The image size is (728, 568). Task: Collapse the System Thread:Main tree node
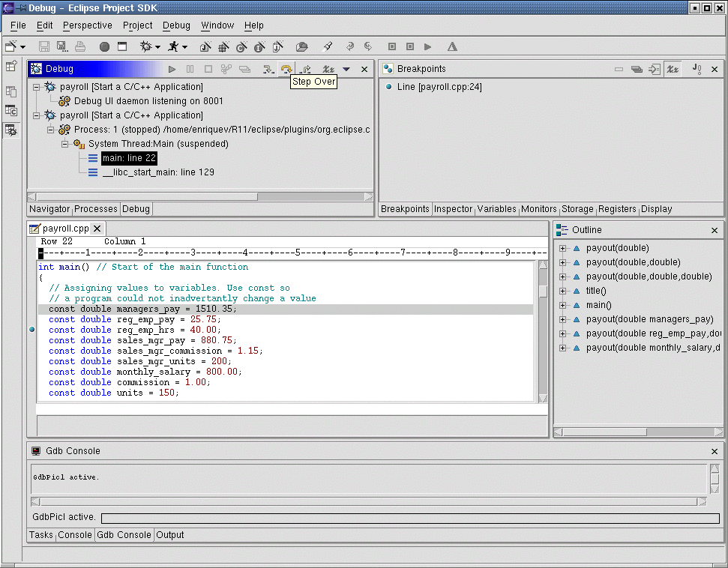[x=65, y=144]
